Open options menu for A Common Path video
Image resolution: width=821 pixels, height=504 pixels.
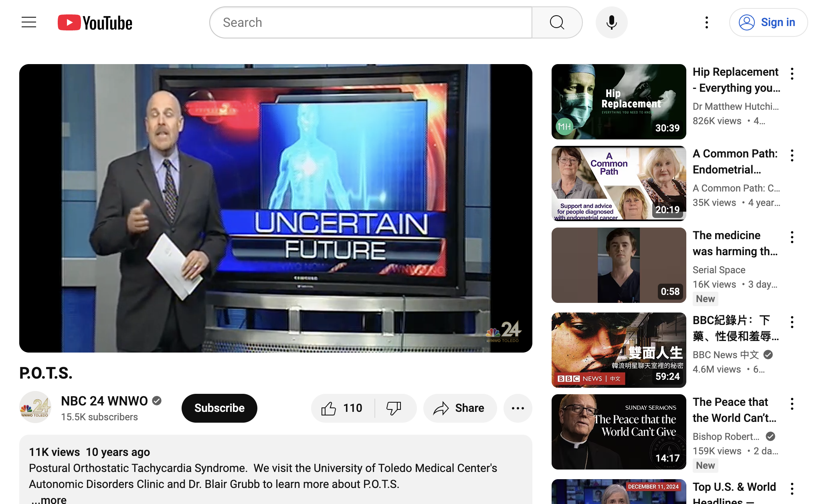(x=792, y=155)
